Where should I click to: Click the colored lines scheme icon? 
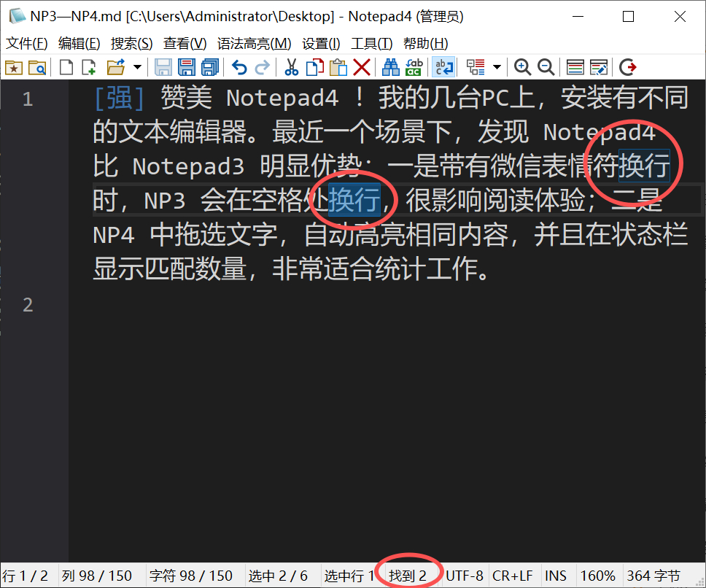coord(575,68)
